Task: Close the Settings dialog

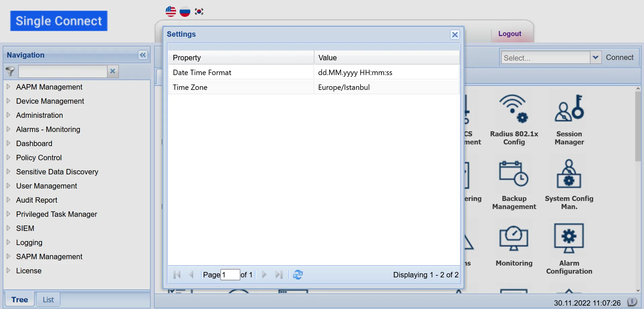Action: 455,34
